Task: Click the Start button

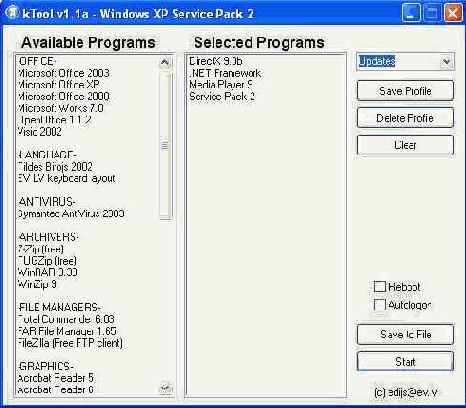Action: coord(405,361)
